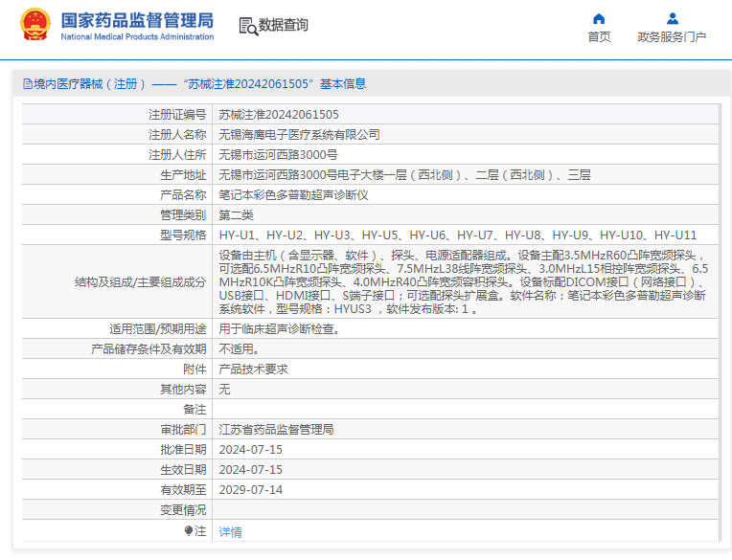
Task: Click the national emblem logo
Action: coord(35,25)
